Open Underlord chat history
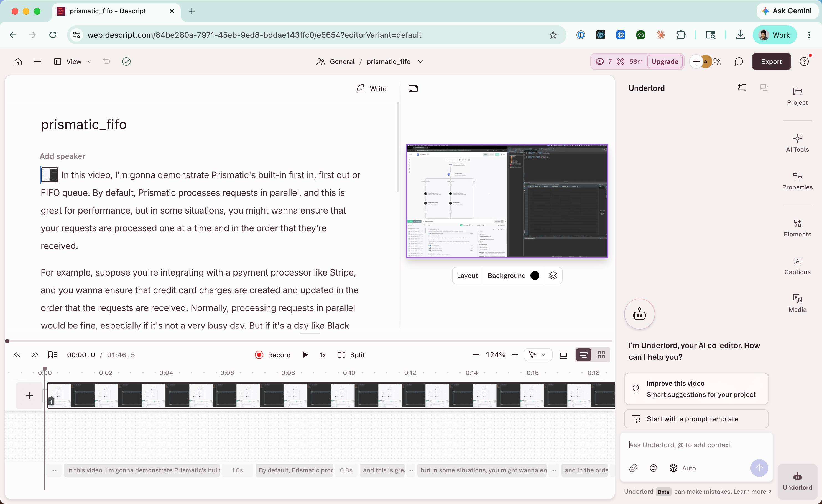Viewport: 822px width, 504px height. pos(764,88)
